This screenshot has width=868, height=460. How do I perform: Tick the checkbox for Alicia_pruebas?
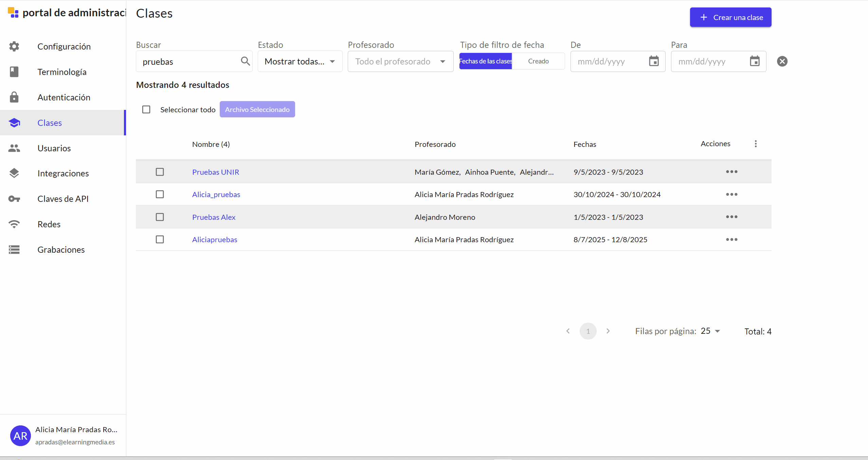coord(160,194)
